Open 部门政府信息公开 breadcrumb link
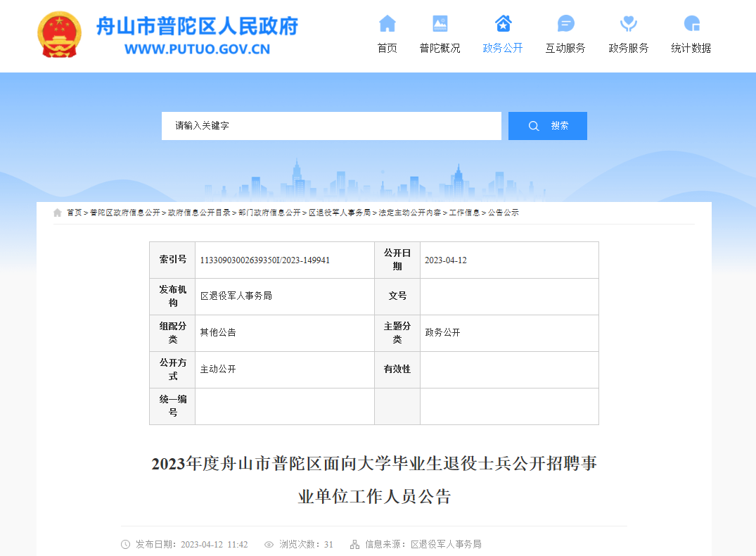The image size is (756, 556). 269,213
